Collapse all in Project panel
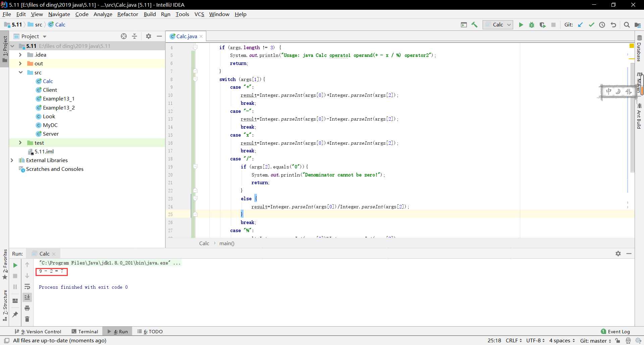The image size is (644, 345). click(135, 36)
